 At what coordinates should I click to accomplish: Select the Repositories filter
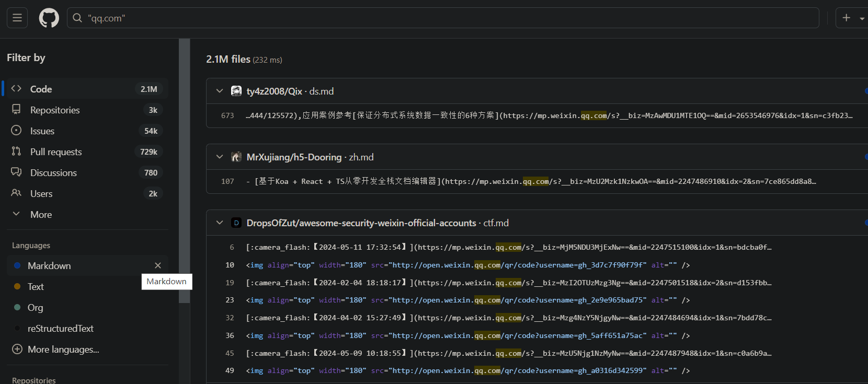[x=86, y=110]
